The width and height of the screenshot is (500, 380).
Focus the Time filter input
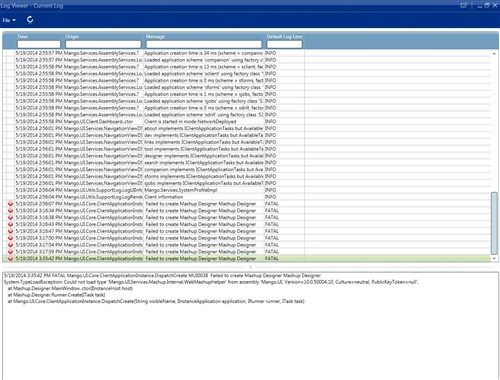(39, 44)
